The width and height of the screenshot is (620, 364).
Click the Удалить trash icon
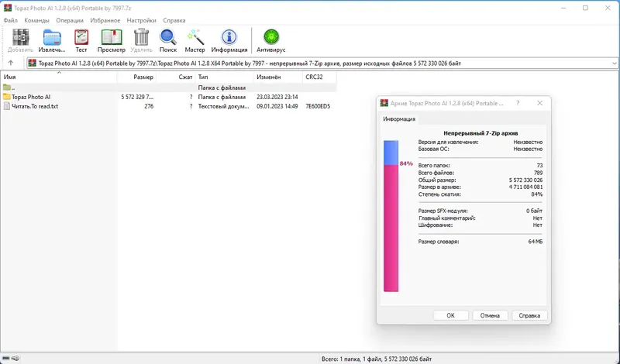pyautogui.click(x=141, y=37)
